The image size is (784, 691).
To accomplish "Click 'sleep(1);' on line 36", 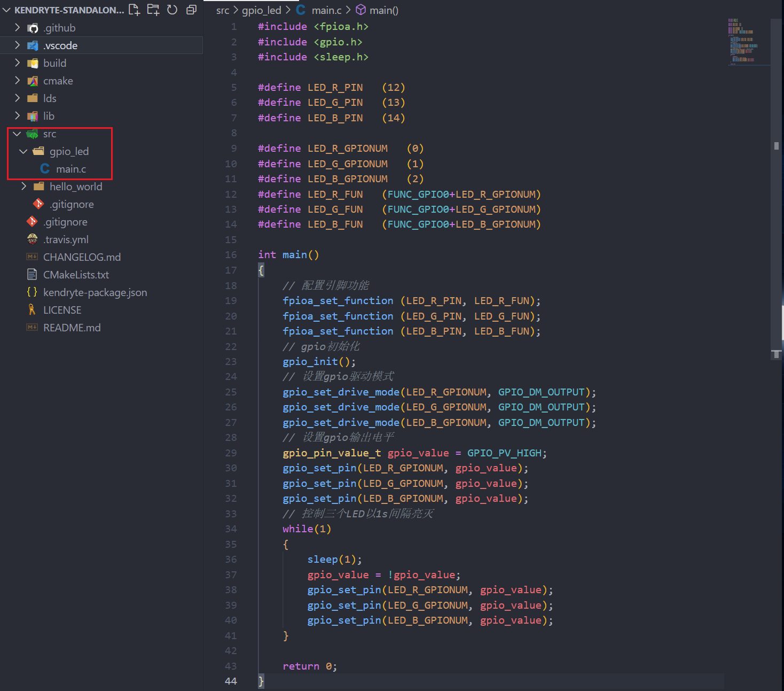I will coord(334,559).
